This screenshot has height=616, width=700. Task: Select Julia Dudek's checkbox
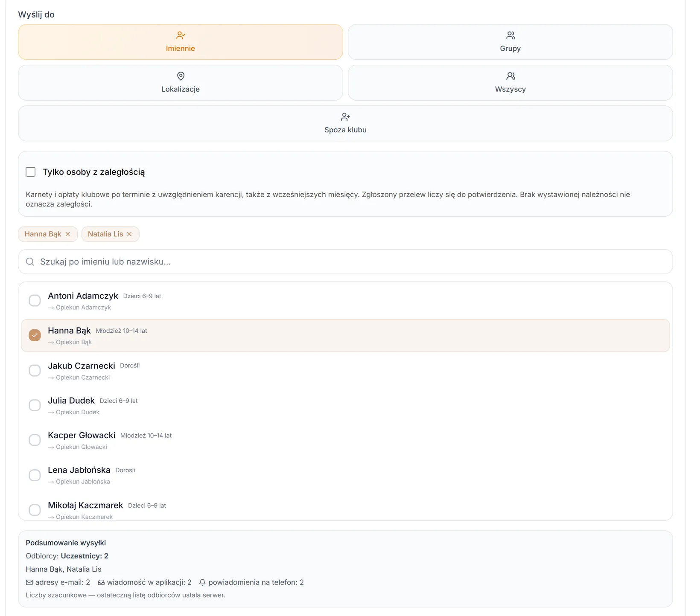coord(35,405)
